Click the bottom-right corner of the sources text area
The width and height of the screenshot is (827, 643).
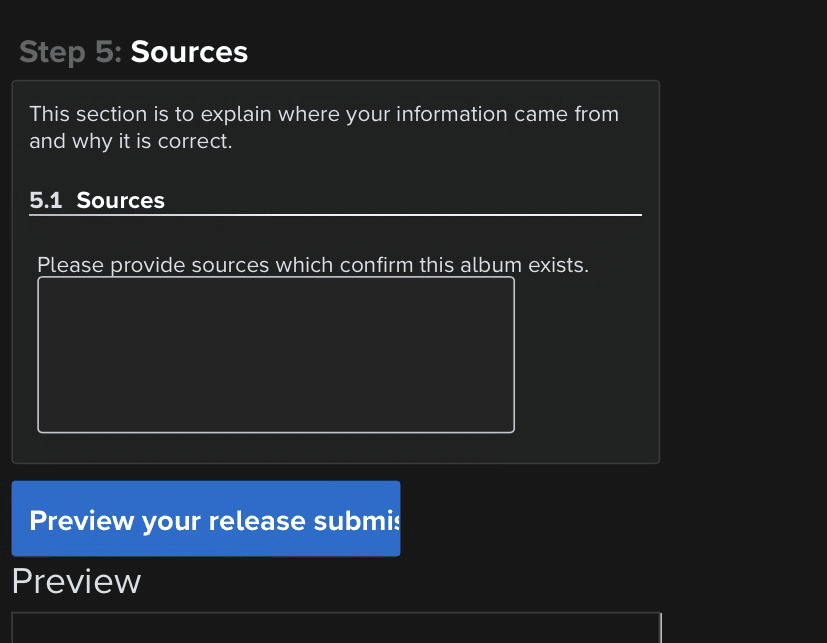point(511,429)
